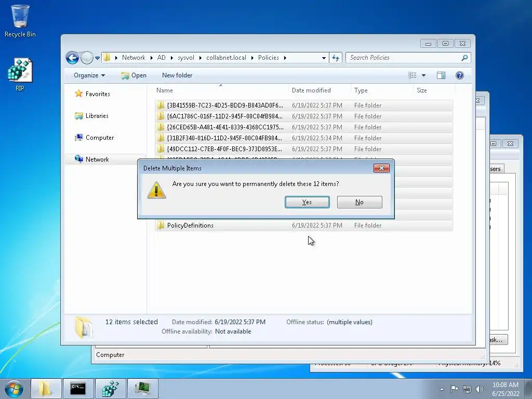
Task: Expand the chevron after sysvol breadcrumb
Action: coord(200,58)
